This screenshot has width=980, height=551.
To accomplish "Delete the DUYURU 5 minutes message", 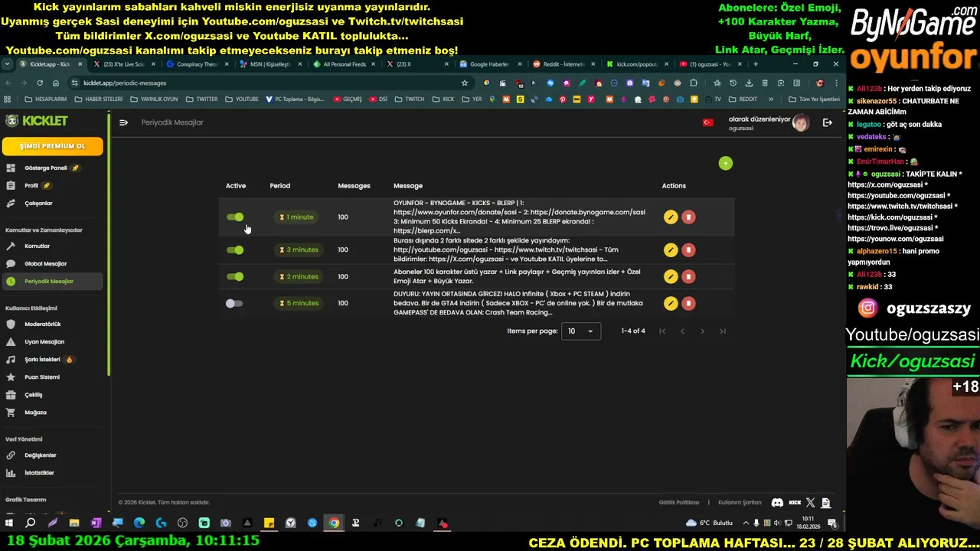I will tap(688, 303).
